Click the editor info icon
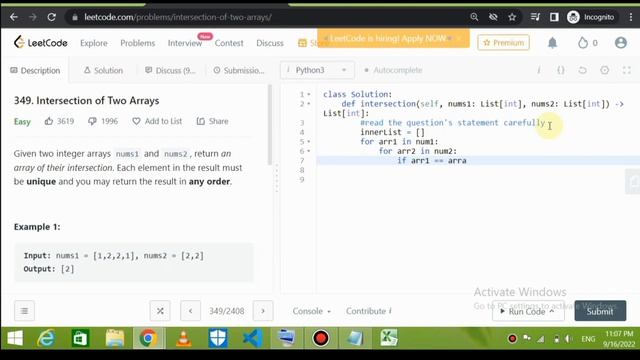The image size is (640, 360). (x=539, y=70)
